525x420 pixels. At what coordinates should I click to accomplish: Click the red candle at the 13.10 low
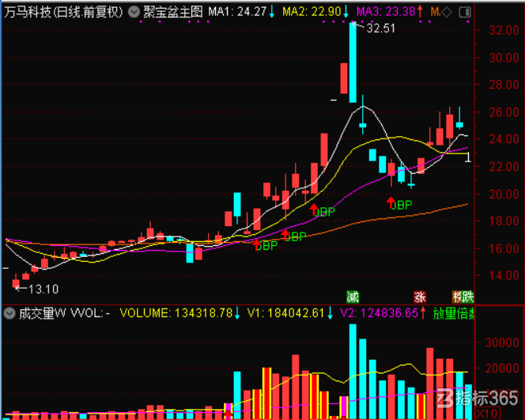pos(16,283)
